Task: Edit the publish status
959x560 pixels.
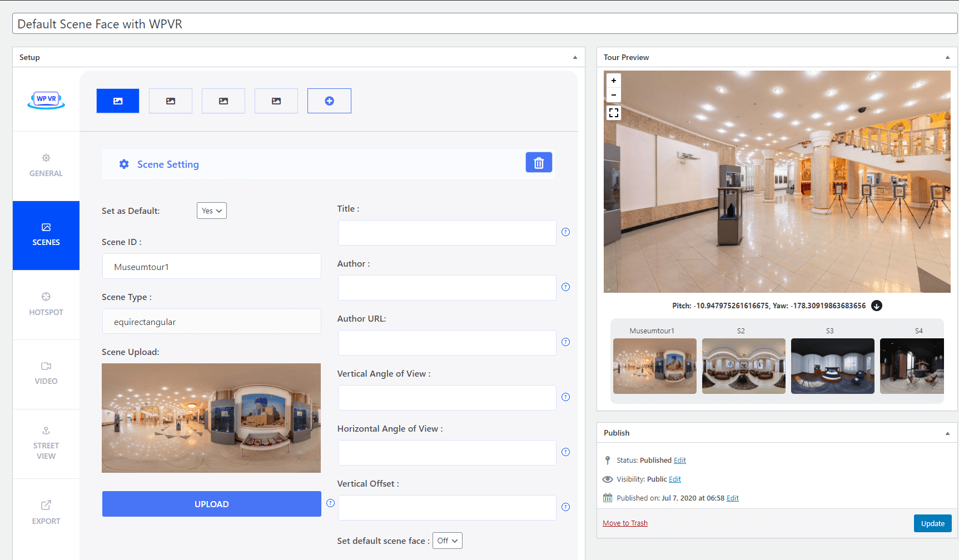Action: 680,461
